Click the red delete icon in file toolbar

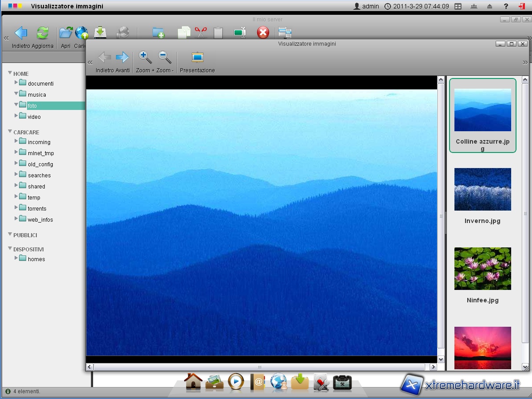tap(263, 33)
